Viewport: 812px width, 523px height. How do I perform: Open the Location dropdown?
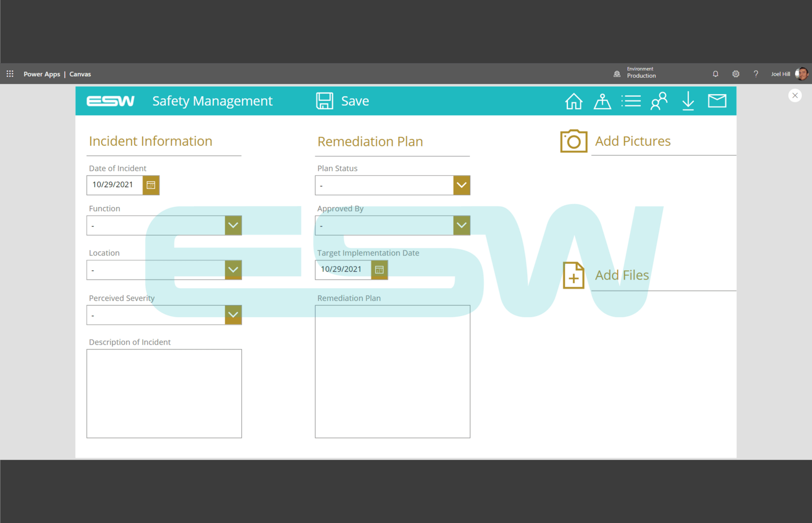(233, 270)
